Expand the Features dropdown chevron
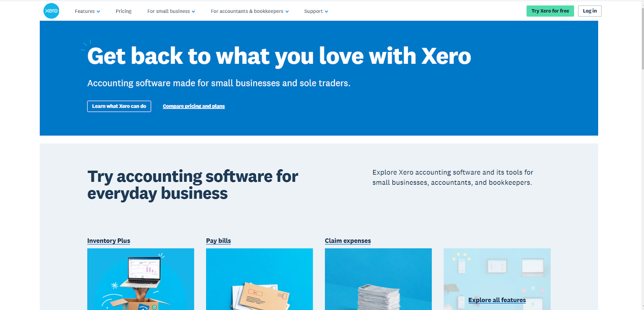 (x=98, y=12)
